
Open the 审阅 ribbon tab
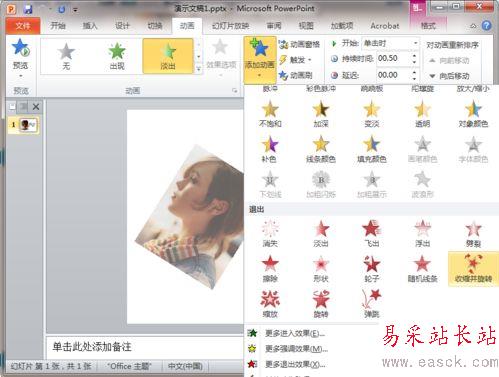tap(274, 26)
